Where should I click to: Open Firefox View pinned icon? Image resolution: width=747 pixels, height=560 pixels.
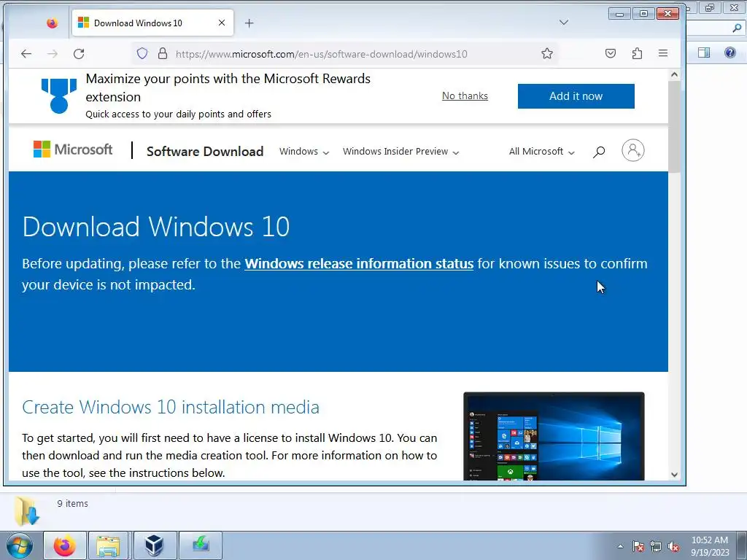tap(52, 23)
